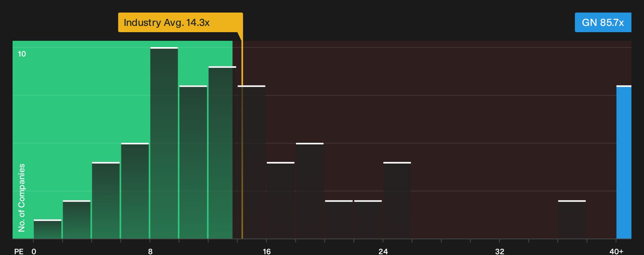Select the bar between PE 12 and 14
The image size is (644, 255).
222,153
